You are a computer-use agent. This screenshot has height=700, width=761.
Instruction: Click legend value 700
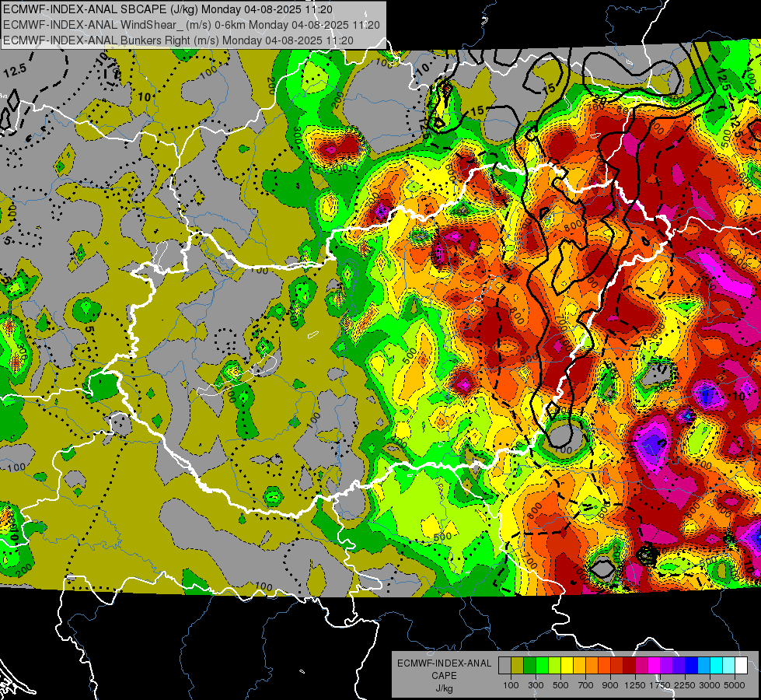[586, 685]
